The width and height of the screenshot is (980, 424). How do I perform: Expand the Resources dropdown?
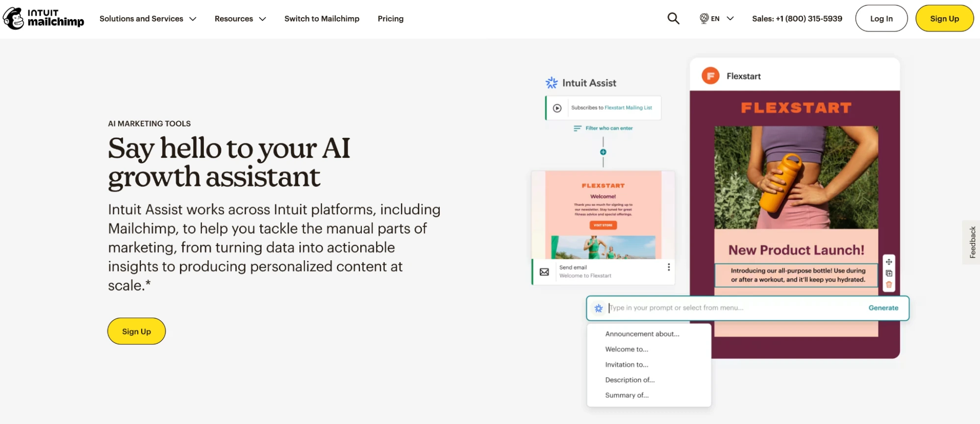pyautogui.click(x=240, y=19)
